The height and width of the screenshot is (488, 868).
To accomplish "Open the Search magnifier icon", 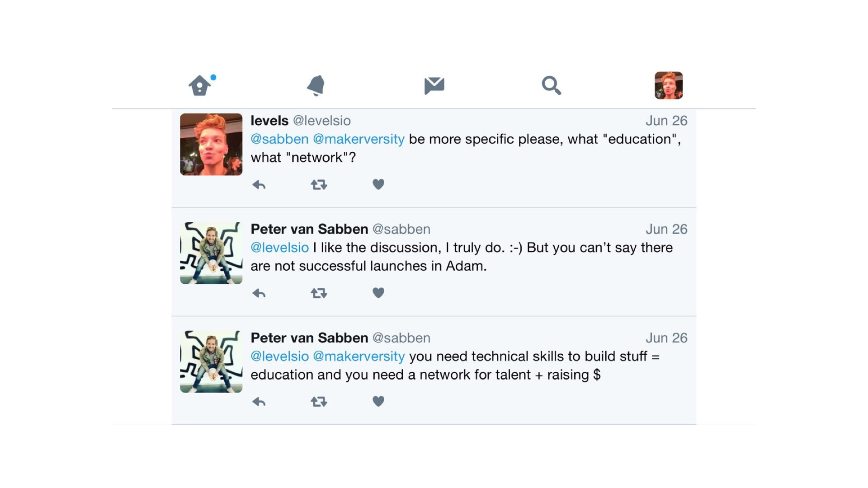I will pos(552,85).
